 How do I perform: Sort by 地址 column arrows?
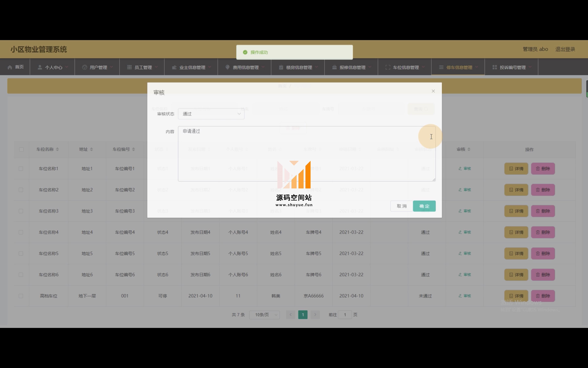(x=91, y=149)
